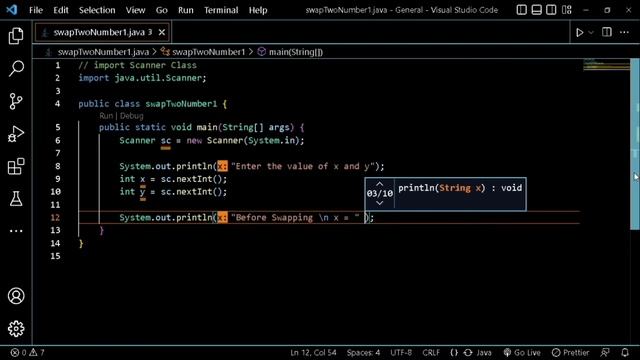Open the Edit menu

point(61,10)
